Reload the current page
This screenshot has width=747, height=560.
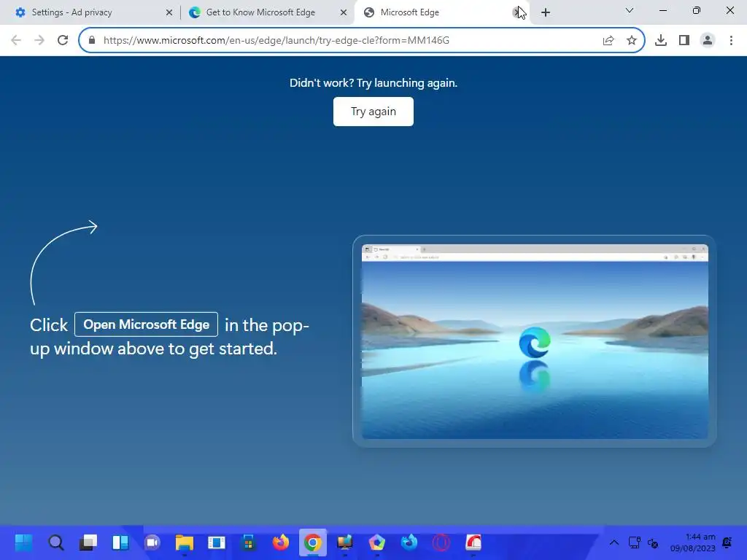click(x=63, y=41)
